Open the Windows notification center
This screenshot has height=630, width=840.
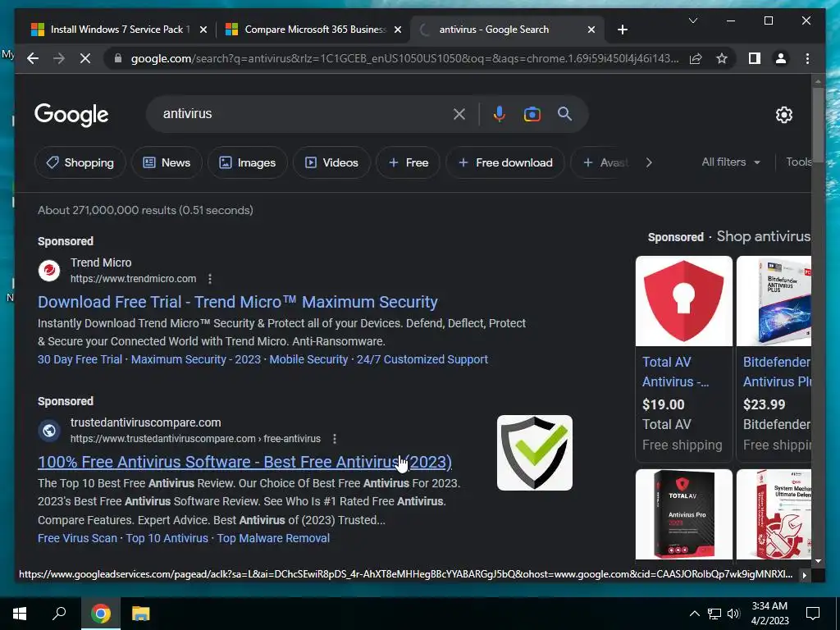(x=813, y=614)
